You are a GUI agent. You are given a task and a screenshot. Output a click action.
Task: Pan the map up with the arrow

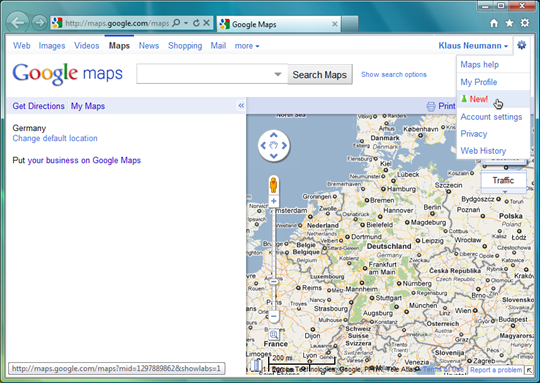pos(274,135)
